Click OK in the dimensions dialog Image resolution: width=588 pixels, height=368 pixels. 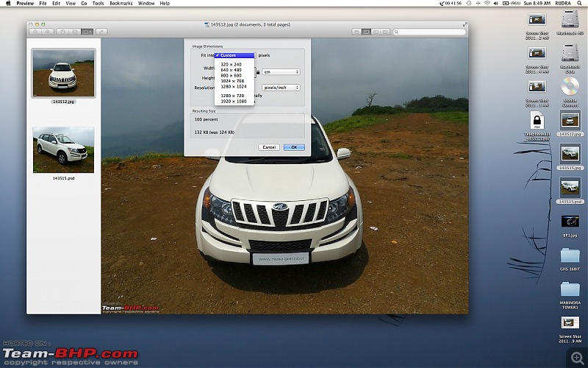click(295, 147)
